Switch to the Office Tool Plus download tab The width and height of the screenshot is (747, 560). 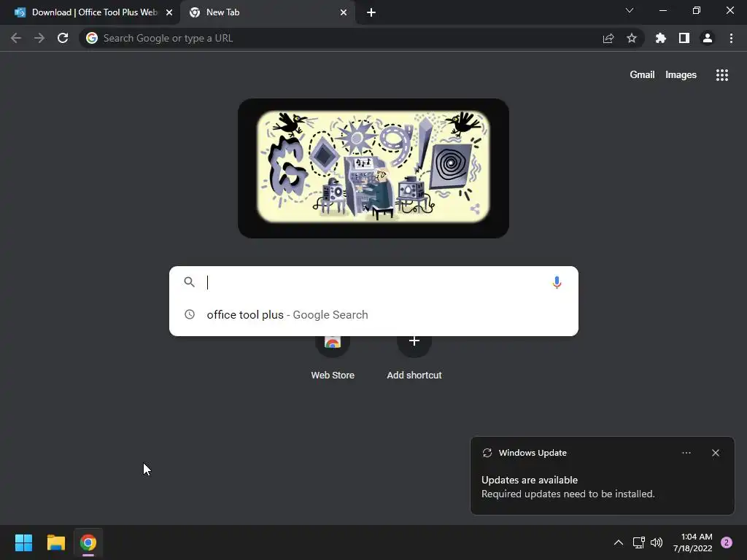pyautogui.click(x=90, y=12)
